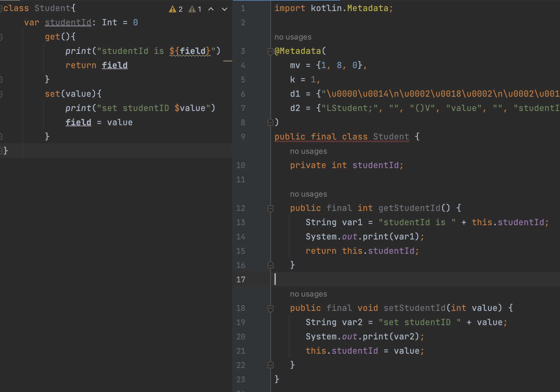Click the 'no usages' hint above setStudentId
Viewport: 560px width, 392px height.
[309, 294]
